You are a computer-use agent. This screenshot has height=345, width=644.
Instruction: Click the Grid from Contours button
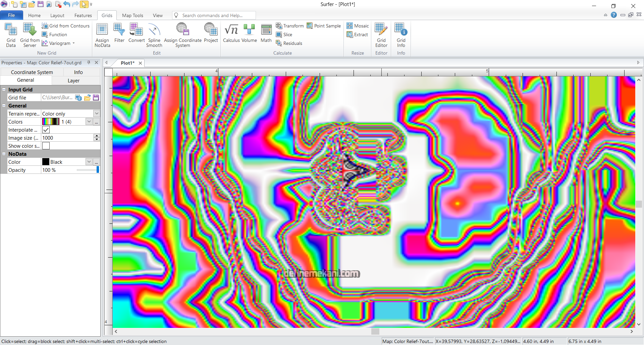66,26
